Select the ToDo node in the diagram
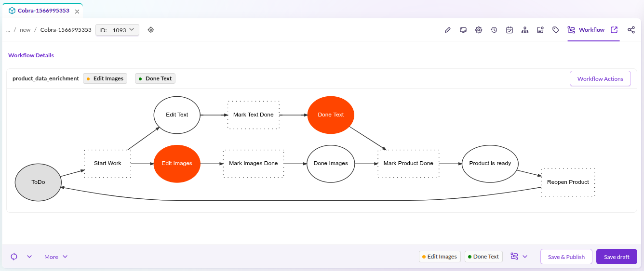 coord(38,182)
